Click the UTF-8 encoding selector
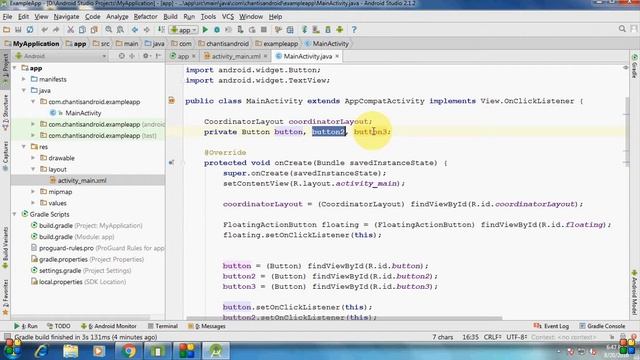The image size is (640, 360). [x=516, y=337]
